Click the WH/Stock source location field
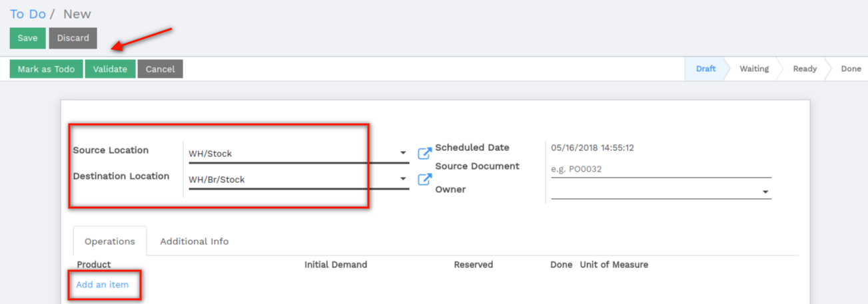 (x=298, y=154)
